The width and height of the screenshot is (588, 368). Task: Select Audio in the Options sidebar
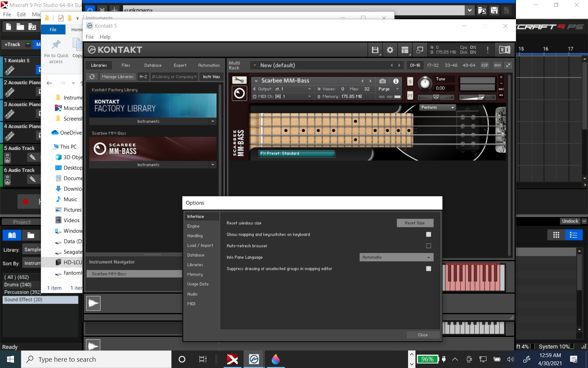pos(192,294)
